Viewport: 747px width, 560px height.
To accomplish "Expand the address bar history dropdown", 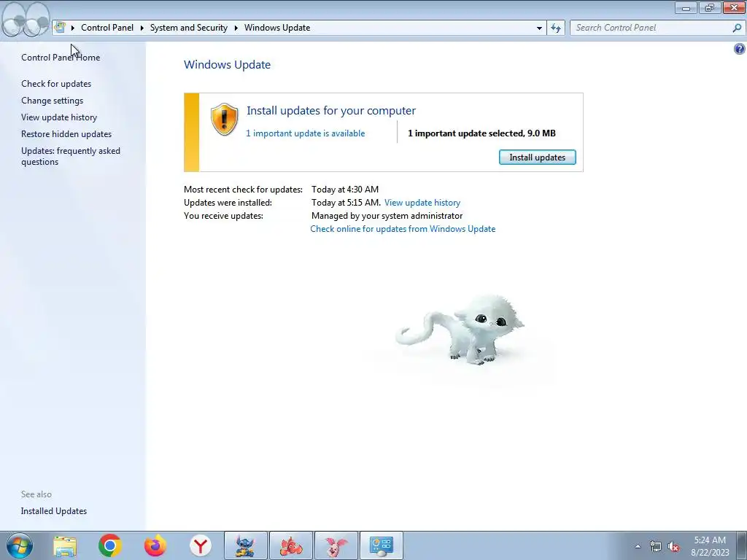I will [539, 28].
